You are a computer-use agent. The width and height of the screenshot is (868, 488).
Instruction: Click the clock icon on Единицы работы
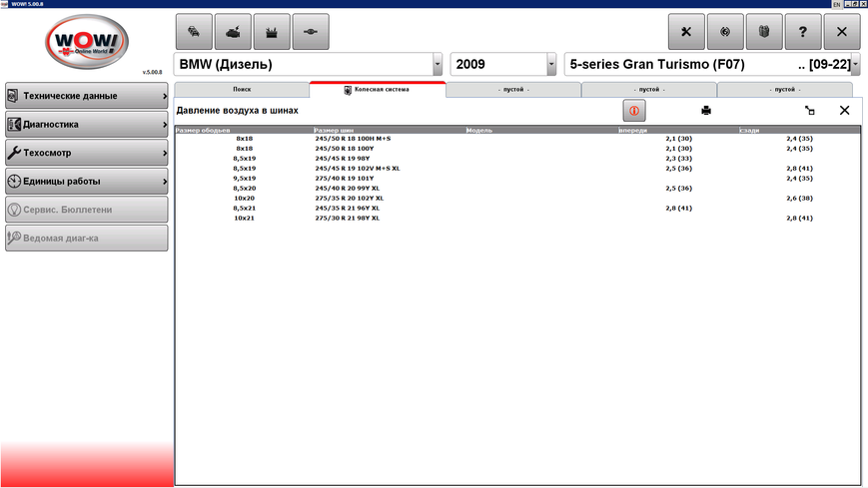[14, 181]
